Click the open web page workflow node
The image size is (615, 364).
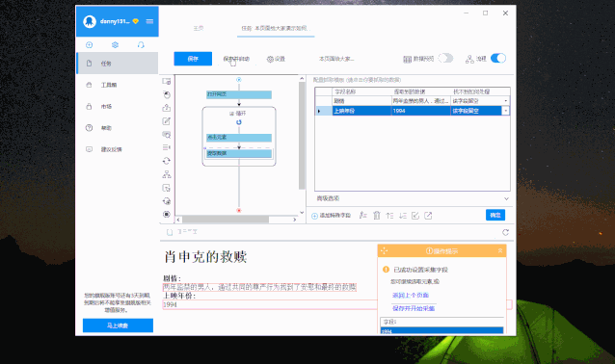pyautogui.click(x=239, y=94)
